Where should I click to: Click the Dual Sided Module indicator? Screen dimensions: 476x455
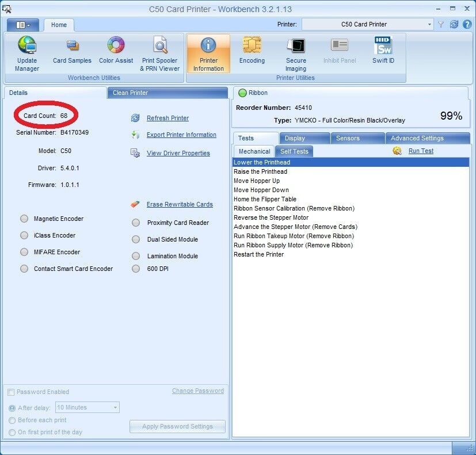coord(136,239)
